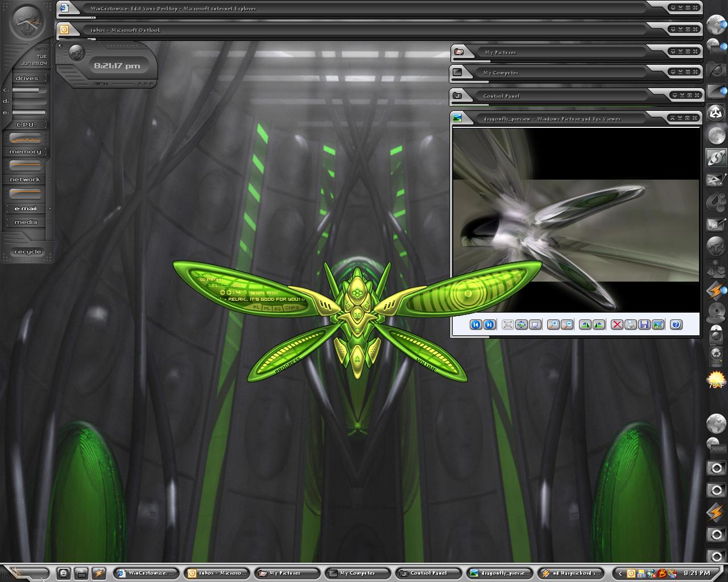728x582 pixels.
Task: Zoom in on the dragonfly preview image
Action: coord(553,325)
